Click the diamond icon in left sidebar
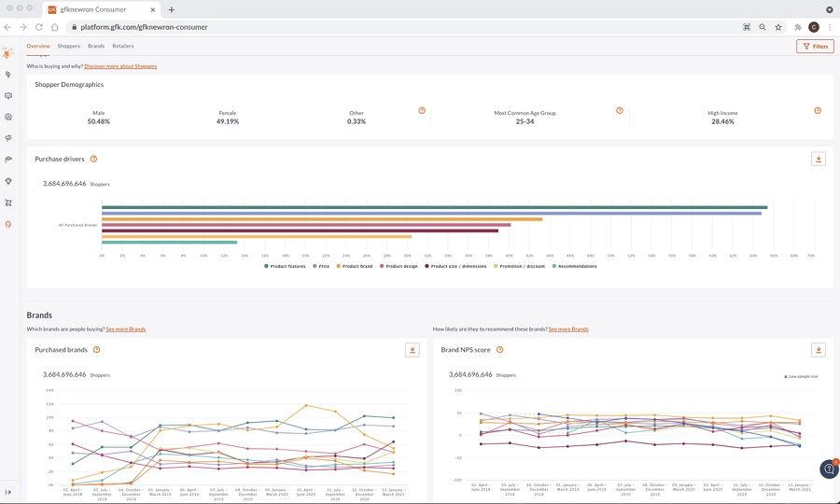This screenshot has height=504, width=840. [8, 181]
